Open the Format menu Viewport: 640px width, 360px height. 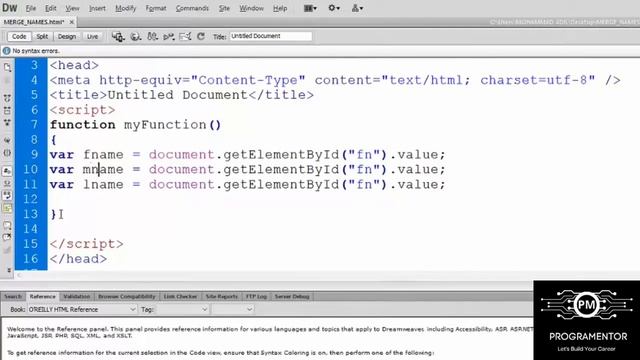click(x=156, y=8)
